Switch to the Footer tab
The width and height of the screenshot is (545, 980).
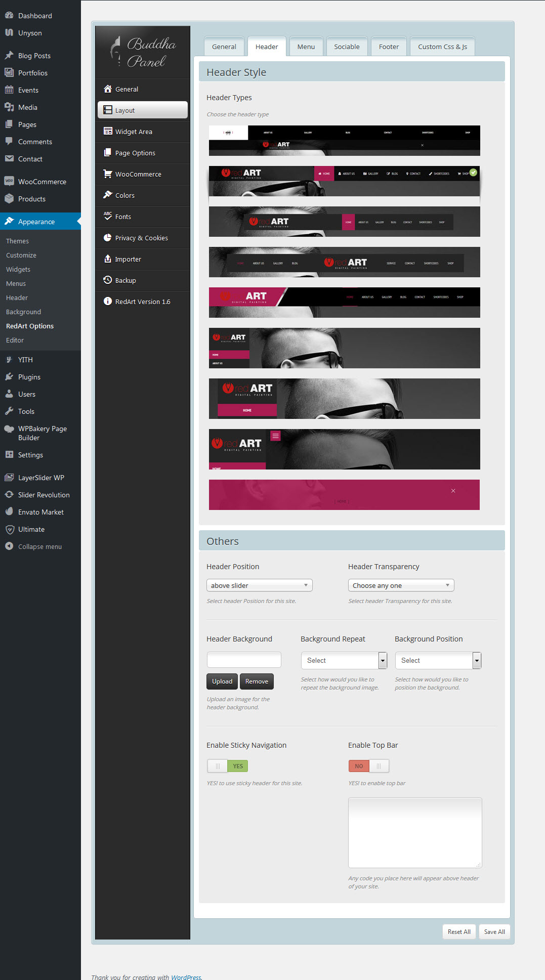(389, 47)
